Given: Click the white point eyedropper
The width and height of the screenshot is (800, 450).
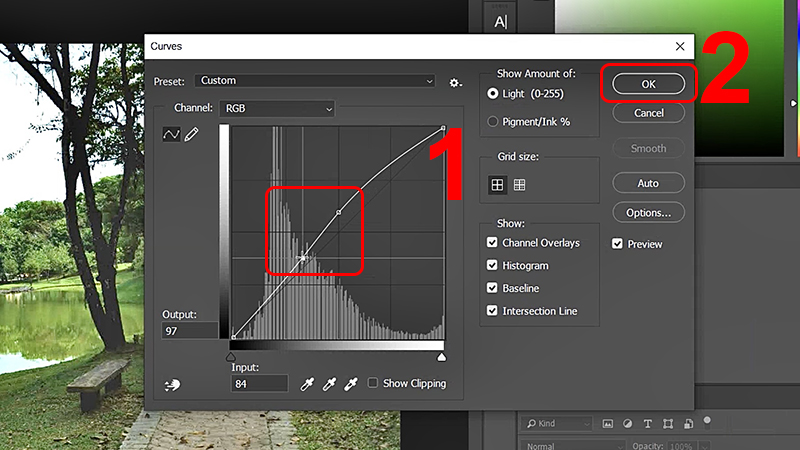Looking at the screenshot, I should [x=350, y=384].
